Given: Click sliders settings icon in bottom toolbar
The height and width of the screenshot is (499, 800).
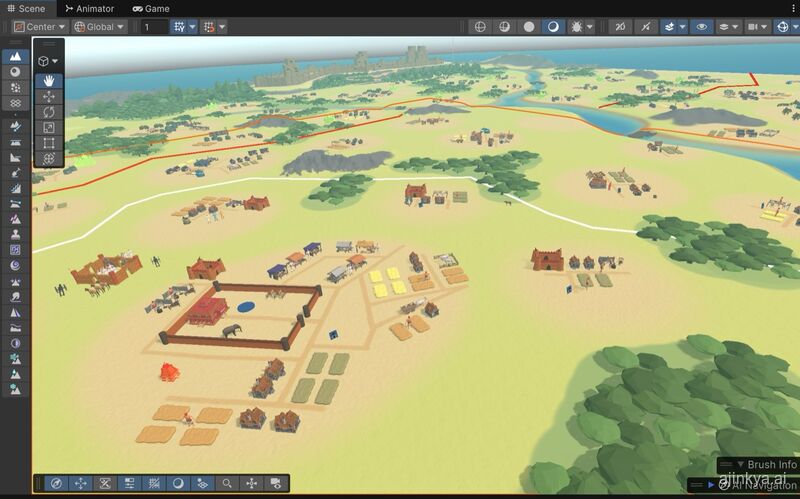Looking at the screenshot, I should 129,483.
